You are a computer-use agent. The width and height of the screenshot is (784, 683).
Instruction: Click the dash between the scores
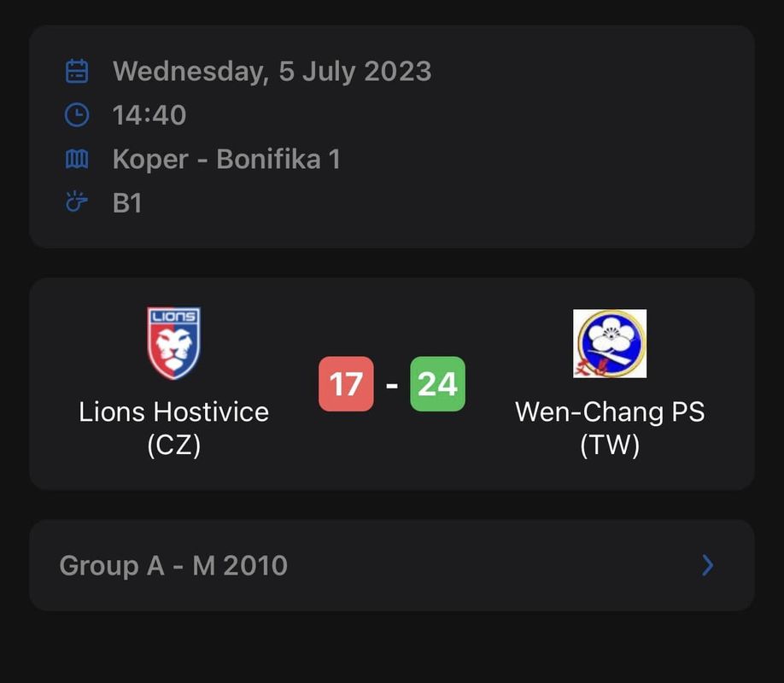tap(392, 385)
